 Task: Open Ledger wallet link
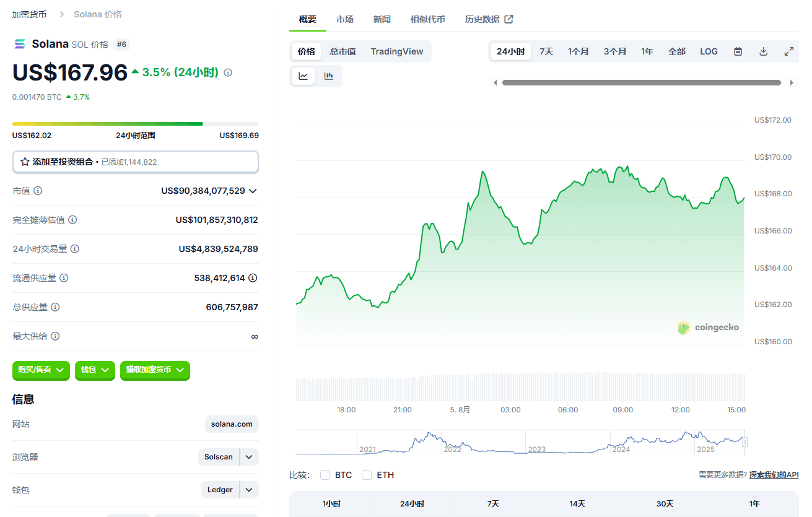pyautogui.click(x=220, y=490)
